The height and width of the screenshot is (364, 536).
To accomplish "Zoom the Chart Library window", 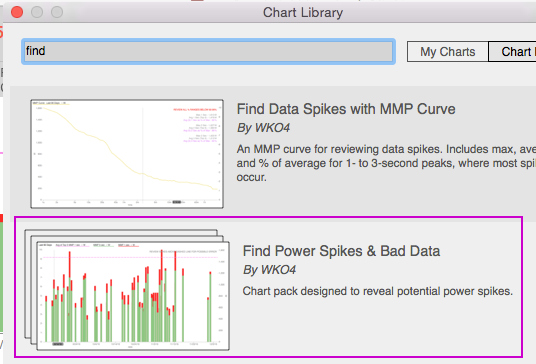I will coord(57,12).
